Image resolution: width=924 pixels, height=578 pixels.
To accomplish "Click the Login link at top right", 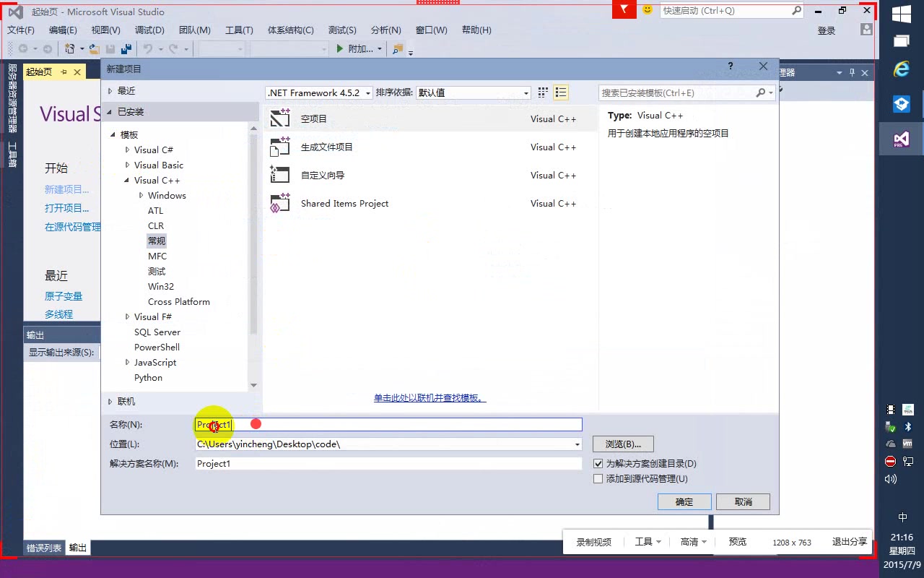I will pos(827,30).
